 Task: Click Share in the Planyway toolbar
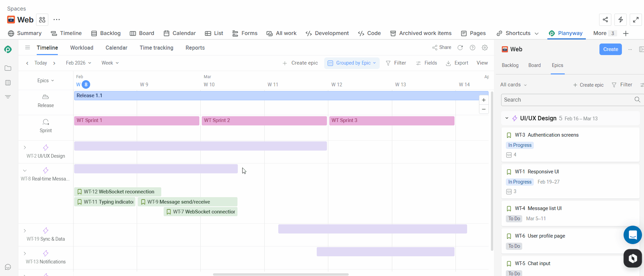[442, 48]
